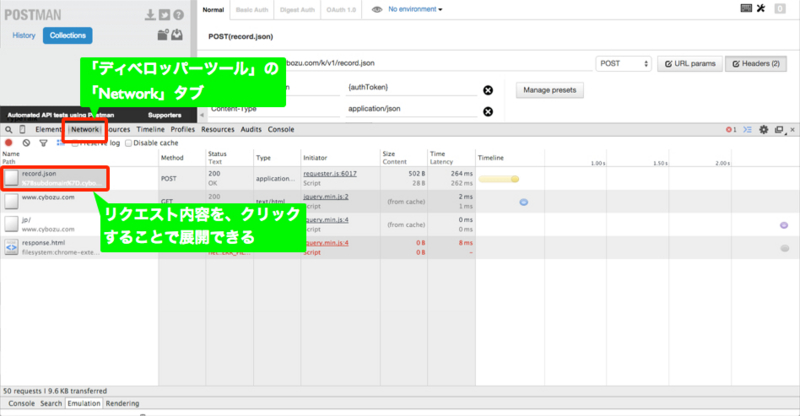
Task: Toggle DevTools mobile device mode icon
Action: pos(22,130)
